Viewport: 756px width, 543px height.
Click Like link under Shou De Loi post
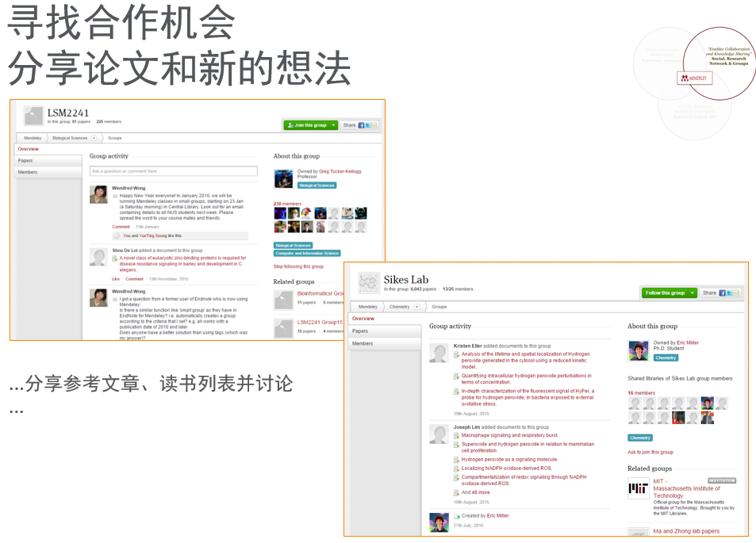116,280
